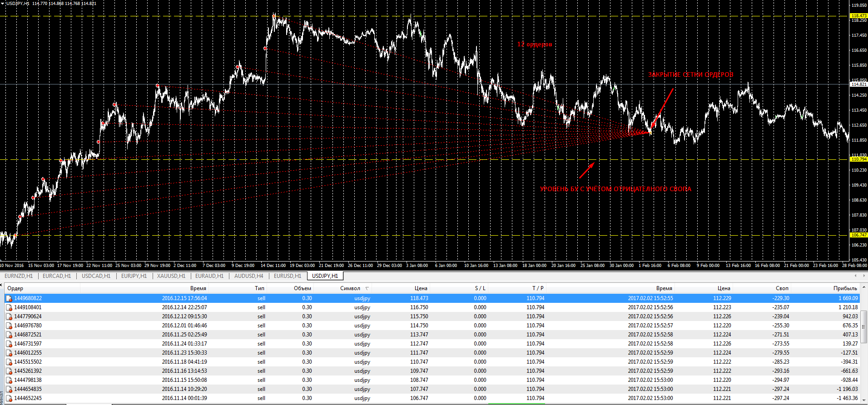Click close time 2017.02.02 15:52:55
The height and width of the screenshot is (405, 868).
pyautogui.click(x=650, y=298)
